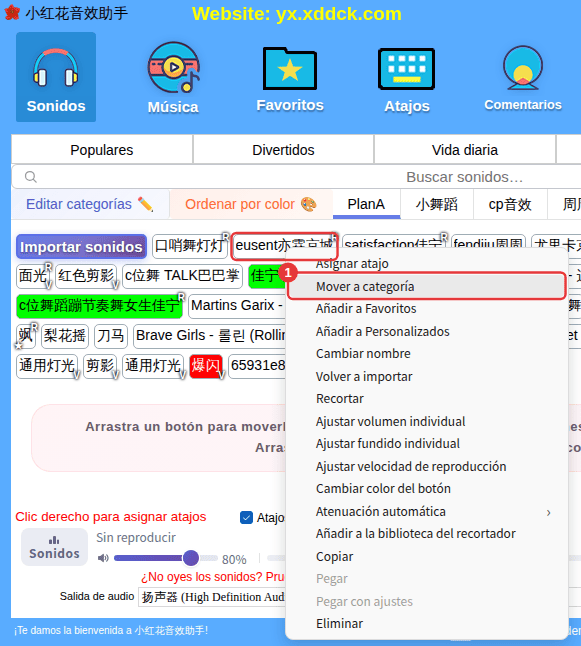Choose Añadir a Favoritos
The height and width of the screenshot is (646, 581).
(427, 309)
